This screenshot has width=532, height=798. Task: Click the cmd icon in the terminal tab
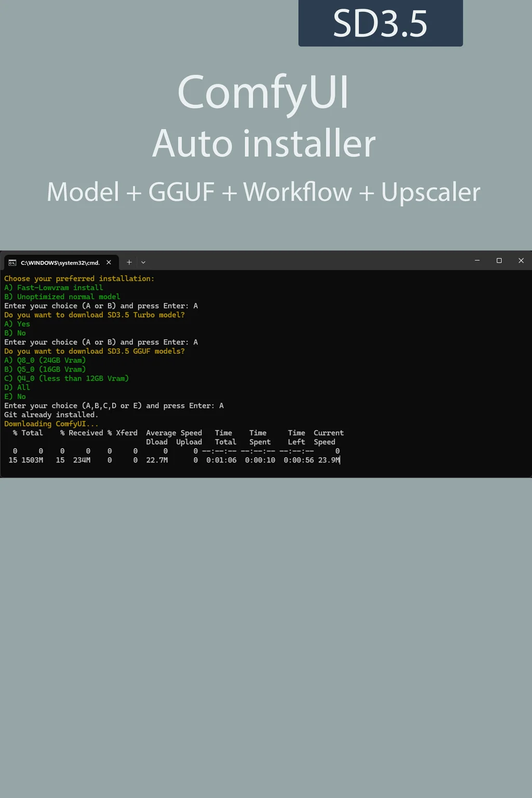[x=12, y=263]
